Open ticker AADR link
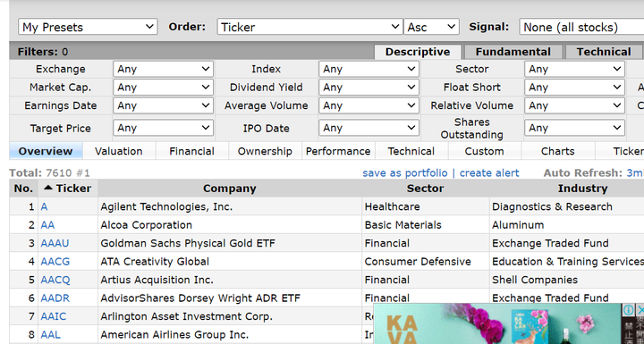Screen dimensions: 644x344 pyautogui.click(x=55, y=298)
